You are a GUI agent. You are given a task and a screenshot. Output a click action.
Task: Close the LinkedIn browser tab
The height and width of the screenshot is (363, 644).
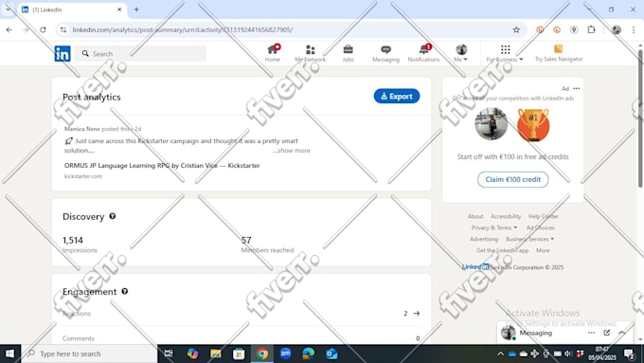pyautogui.click(x=119, y=9)
